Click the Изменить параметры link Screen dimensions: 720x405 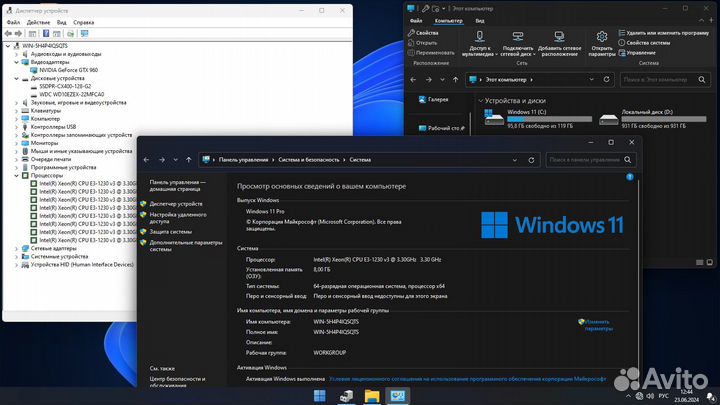(597, 325)
